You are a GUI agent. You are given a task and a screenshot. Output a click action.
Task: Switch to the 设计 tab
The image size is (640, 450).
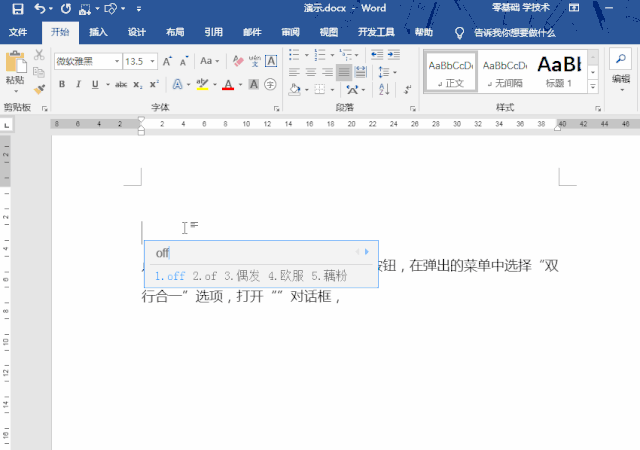point(137,32)
